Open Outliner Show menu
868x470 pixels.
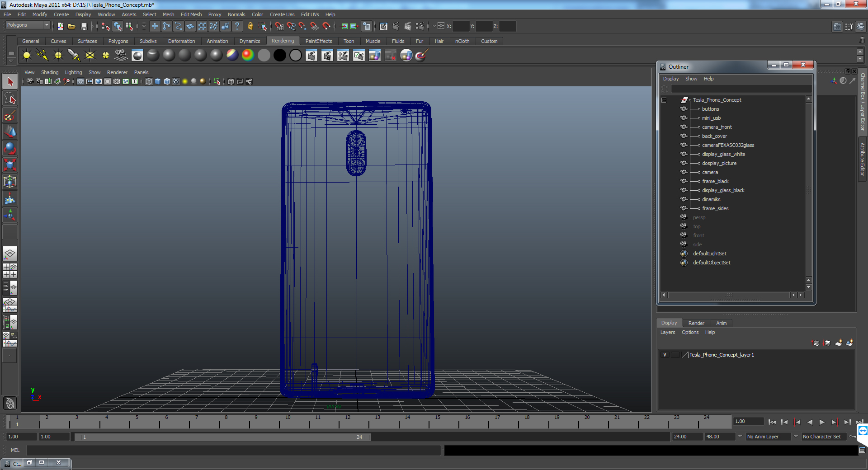click(691, 79)
